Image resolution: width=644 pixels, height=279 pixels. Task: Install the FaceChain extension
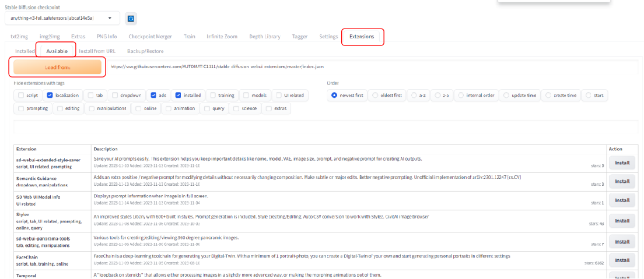622,260
